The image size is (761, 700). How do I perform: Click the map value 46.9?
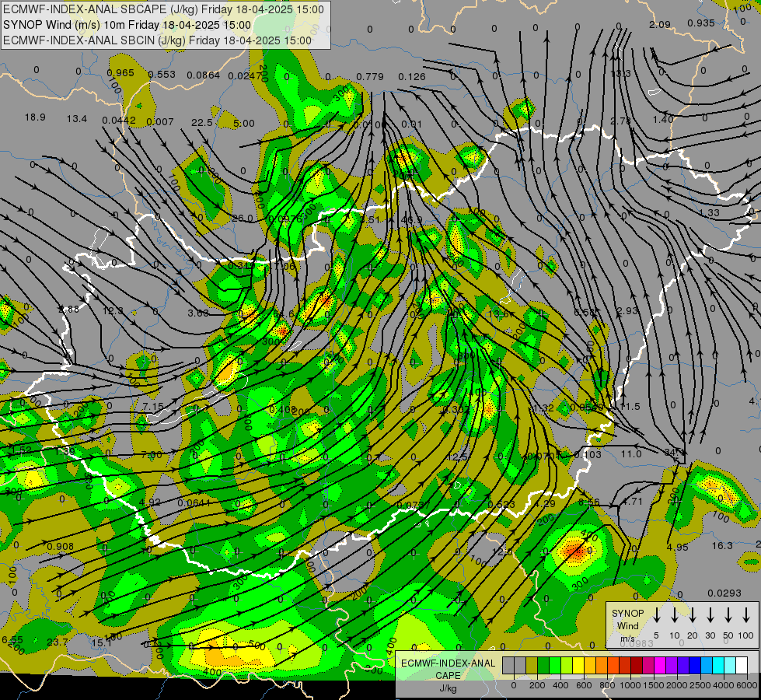tap(411, 220)
